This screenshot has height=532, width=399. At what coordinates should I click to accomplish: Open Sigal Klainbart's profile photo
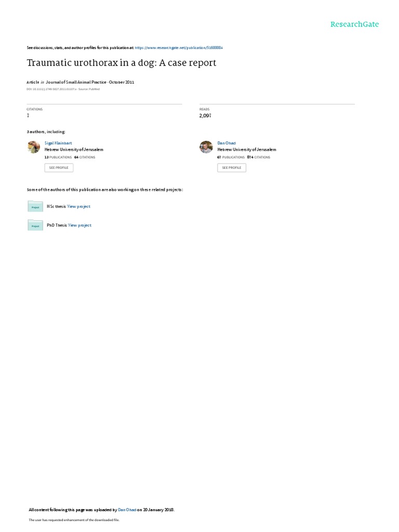[34, 147]
